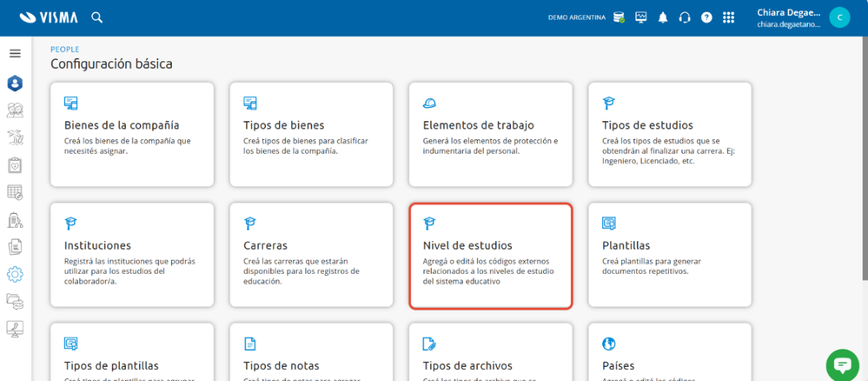Viewport: 868px width, 381px height.
Task: Click the chiara.degaetano... email text
Action: pos(789,24)
